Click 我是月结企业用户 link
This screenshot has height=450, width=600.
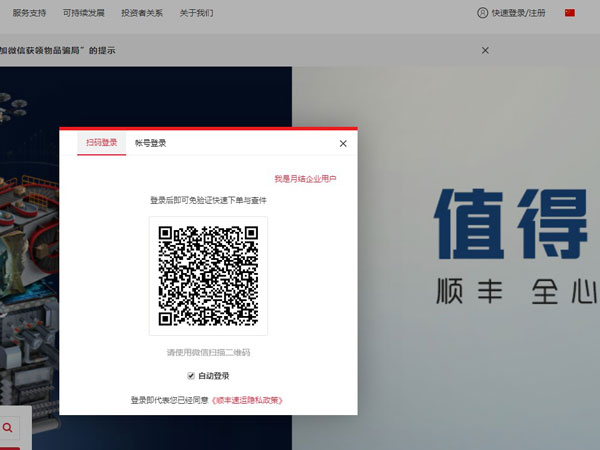pos(305,178)
